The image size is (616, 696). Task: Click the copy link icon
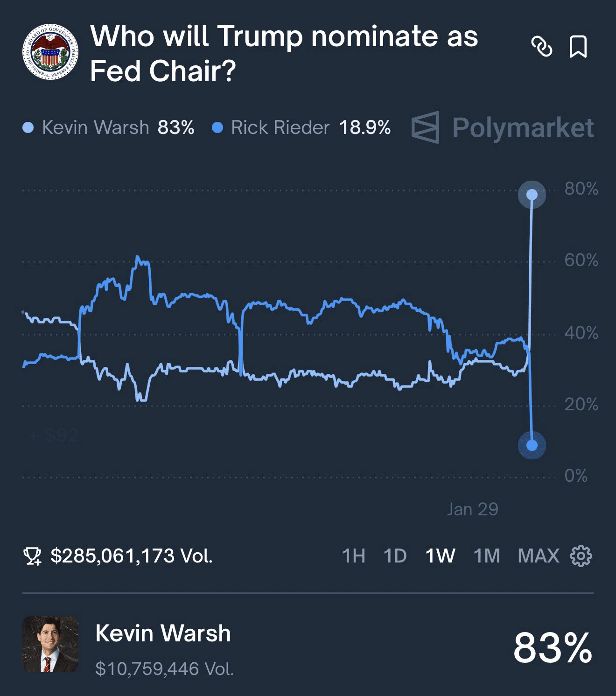pos(542,47)
